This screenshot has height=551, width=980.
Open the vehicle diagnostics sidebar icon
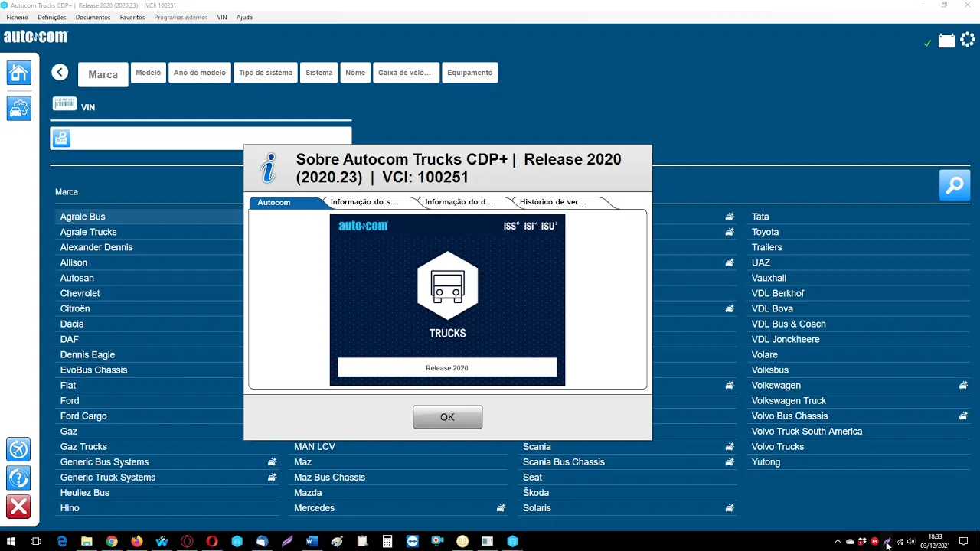[19, 108]
